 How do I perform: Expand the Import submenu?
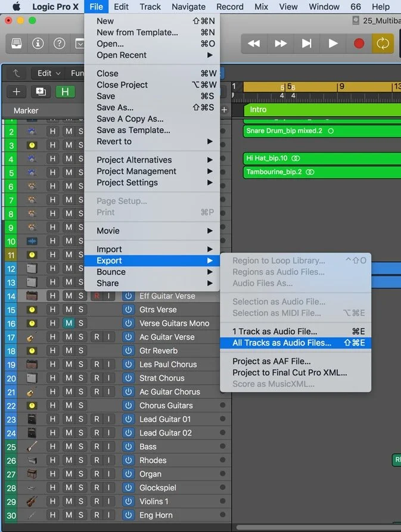coord(152,249)
